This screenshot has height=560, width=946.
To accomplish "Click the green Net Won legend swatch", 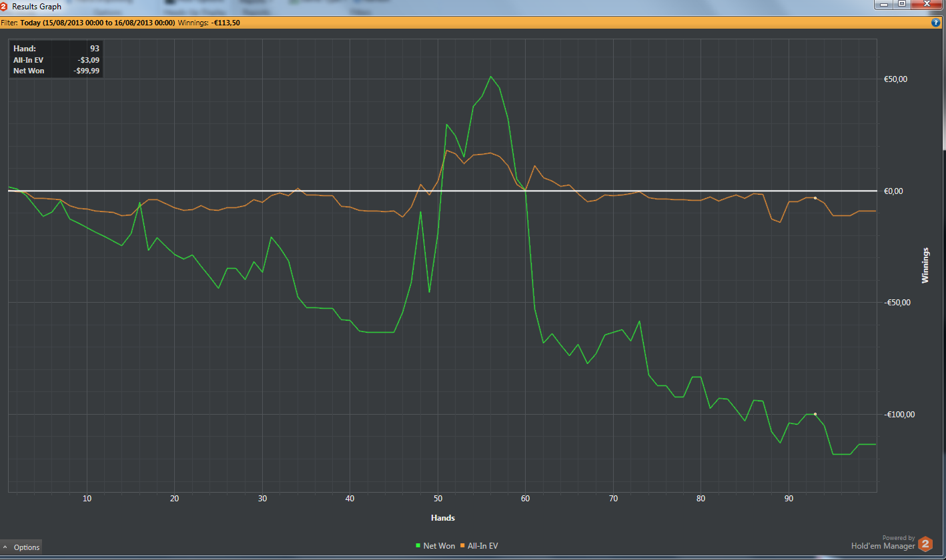I will (x=418, y=546).
